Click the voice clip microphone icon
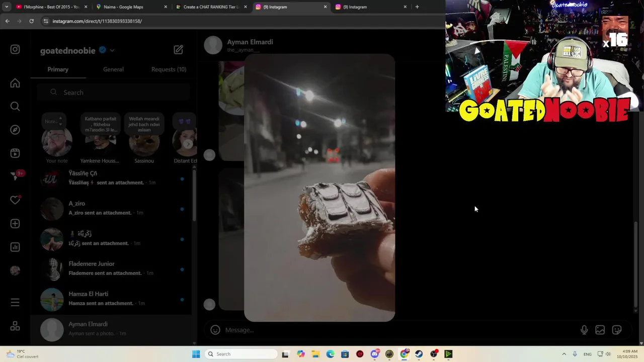This screenshot has width=644, height=362. coord(584,330)
